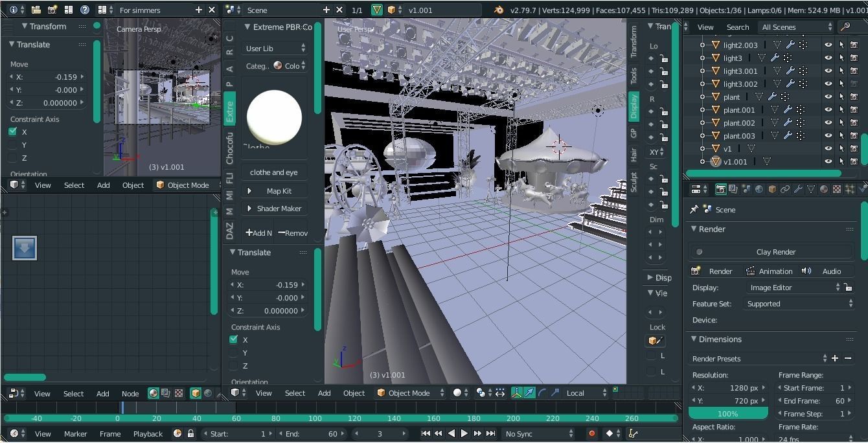Viewport: 868px width, 443px height.
Task: Open Material properties tab sphere icon
Action: pyautogui.click(x=824, y=189)
